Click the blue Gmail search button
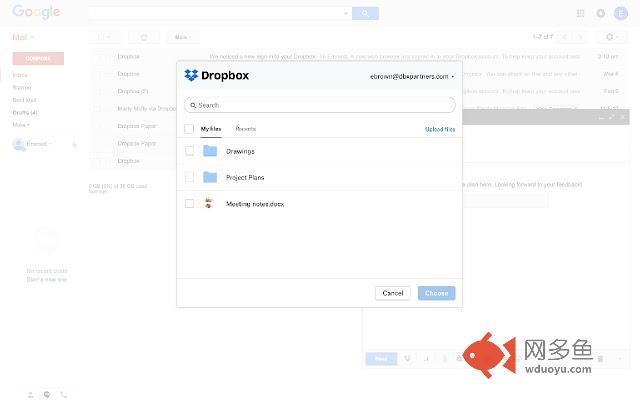The image size is (640, 400). (365, 13)
